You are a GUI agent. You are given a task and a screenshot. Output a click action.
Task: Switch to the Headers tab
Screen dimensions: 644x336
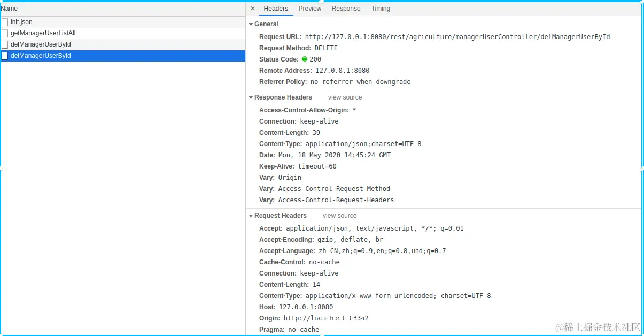[x=276, y=9]
